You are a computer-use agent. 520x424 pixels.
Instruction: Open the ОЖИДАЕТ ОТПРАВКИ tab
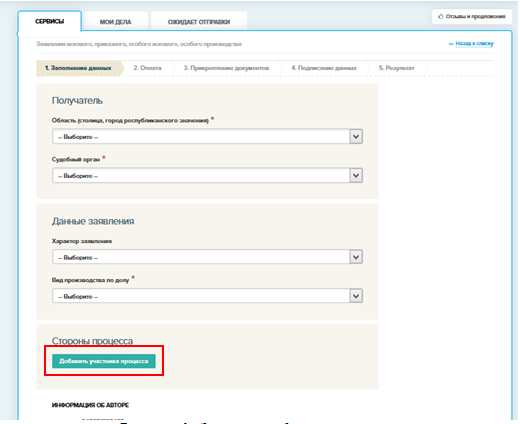199,22
